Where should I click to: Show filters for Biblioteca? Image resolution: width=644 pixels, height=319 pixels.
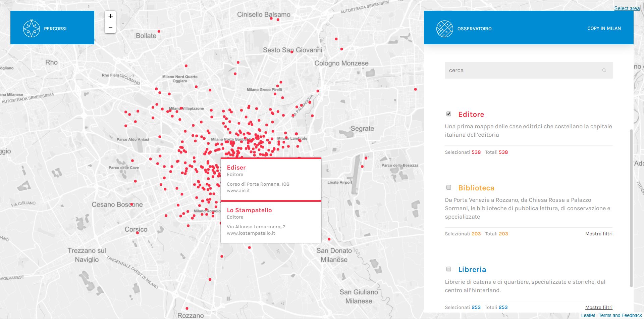(x=599, y=234)
